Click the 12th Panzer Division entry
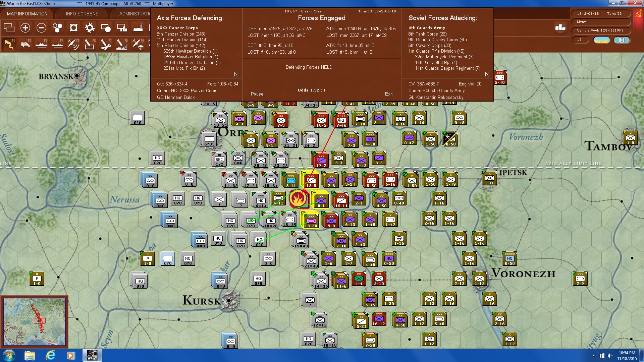The width and height of the screenshot is (644, 362). pyautogui.click(x=182, y=40)
